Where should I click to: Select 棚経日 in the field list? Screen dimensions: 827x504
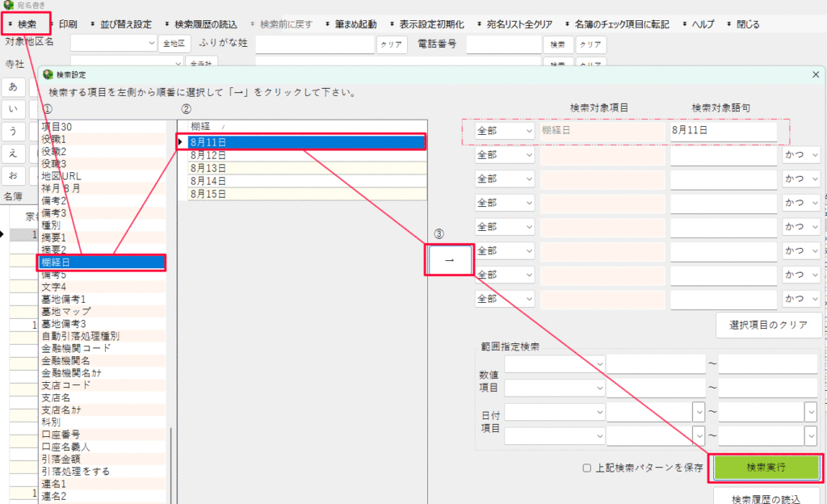click(x=102, y=262)
